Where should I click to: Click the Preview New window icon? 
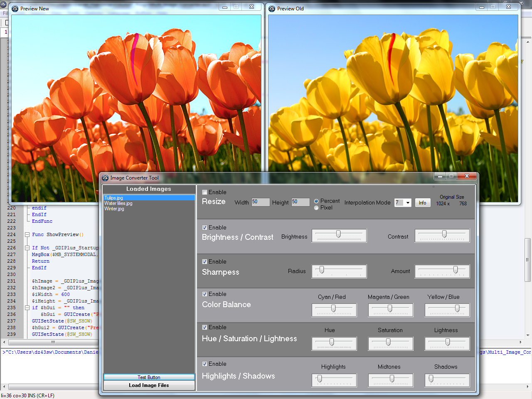[x=15, y=9]
